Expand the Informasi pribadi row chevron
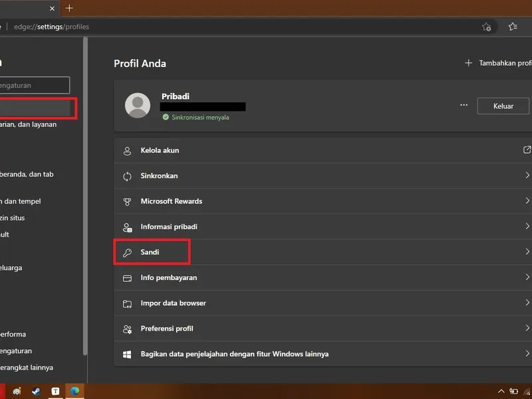Screen dimensions: 532x399 pyautogui.click(x=525, y=227)
